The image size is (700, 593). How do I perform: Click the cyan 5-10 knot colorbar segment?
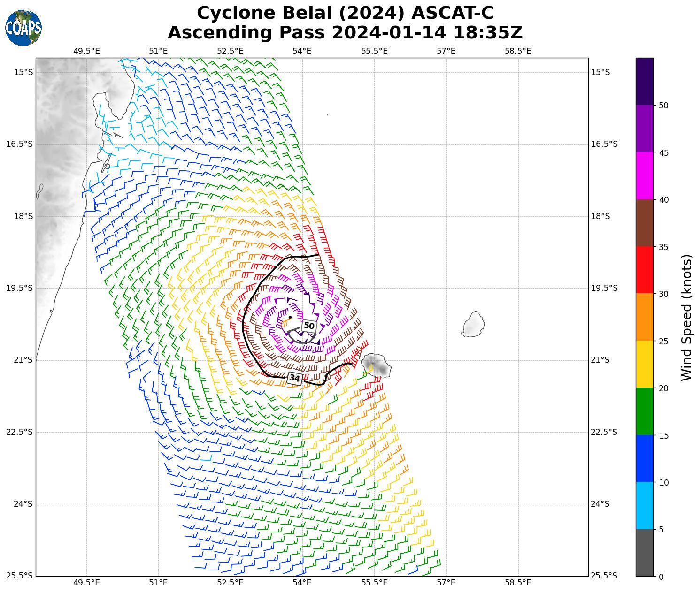[x=644, y=505]
